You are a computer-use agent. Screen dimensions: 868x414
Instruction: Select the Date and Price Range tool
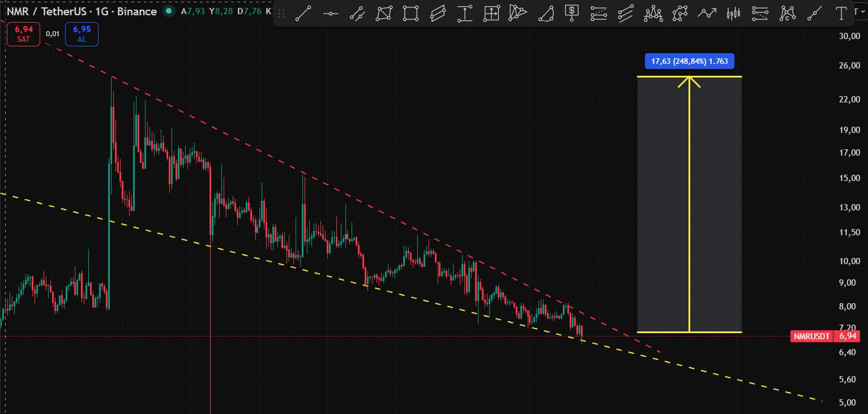[x=491, y=13]
